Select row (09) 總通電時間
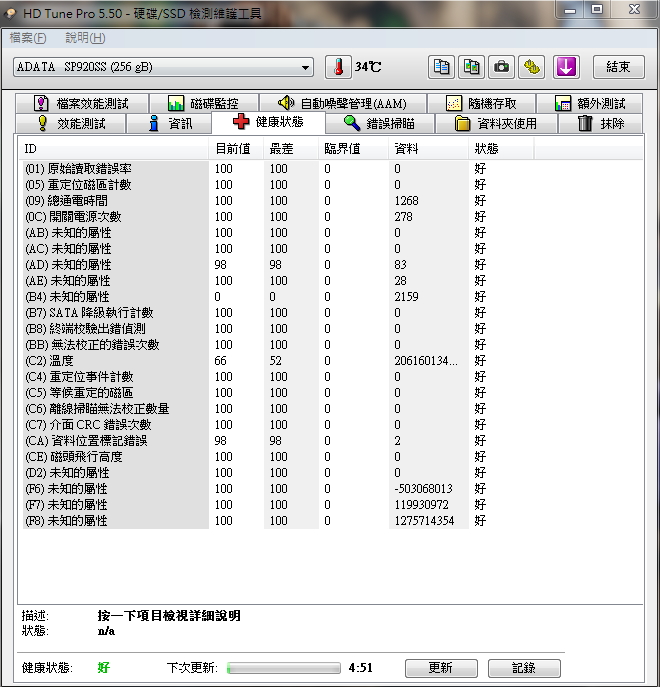Screen dimensions: 660x687 point(279,201)
